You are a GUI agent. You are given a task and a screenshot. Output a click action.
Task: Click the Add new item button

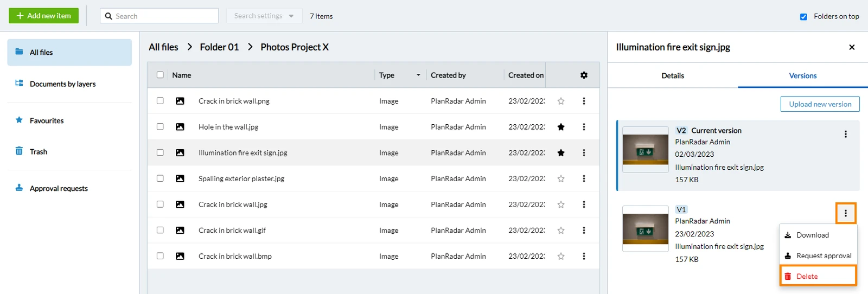click(x=43, y=16)
